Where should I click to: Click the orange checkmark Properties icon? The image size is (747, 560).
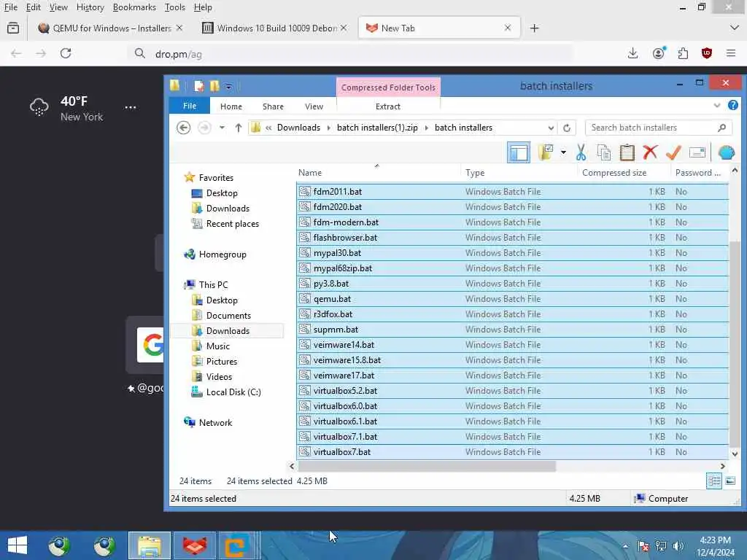point(673,153)
